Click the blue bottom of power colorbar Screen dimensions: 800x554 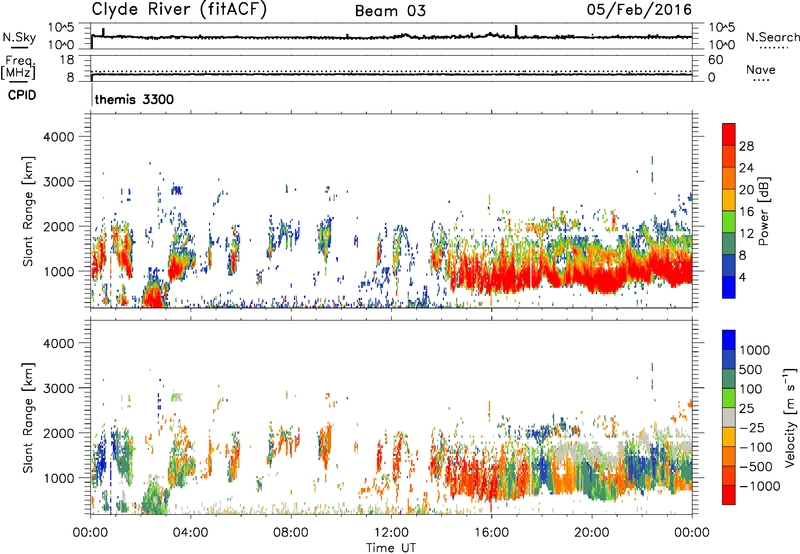[x=729, y=287]
